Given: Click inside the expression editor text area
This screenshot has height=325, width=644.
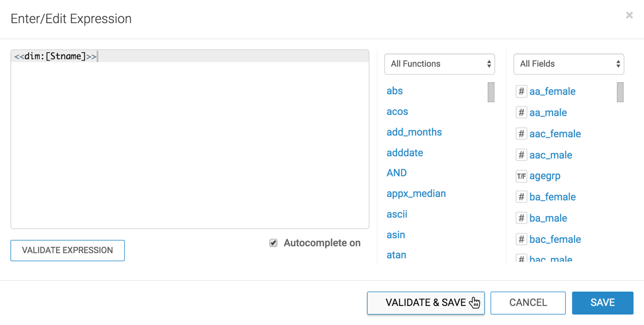Looking at the screenshot, I should click(190, 144).
